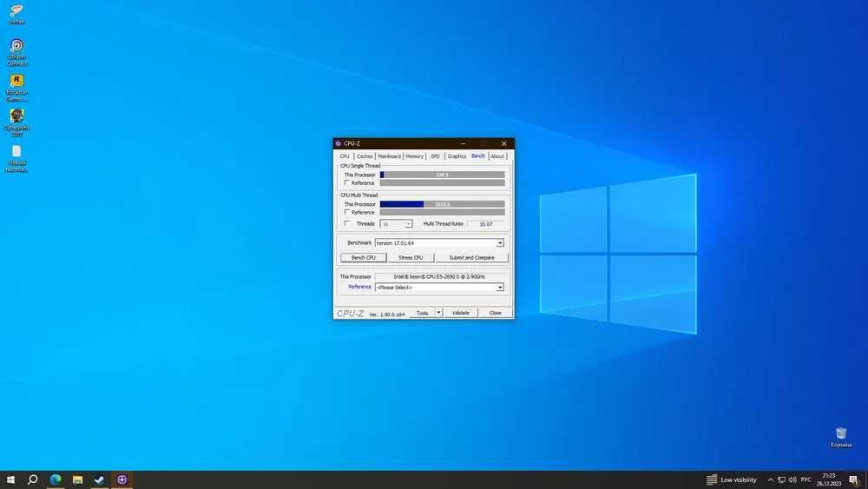Click the Single Thread Reference bar
Viewport: 868px width, 489px height.
coord(443,182)
